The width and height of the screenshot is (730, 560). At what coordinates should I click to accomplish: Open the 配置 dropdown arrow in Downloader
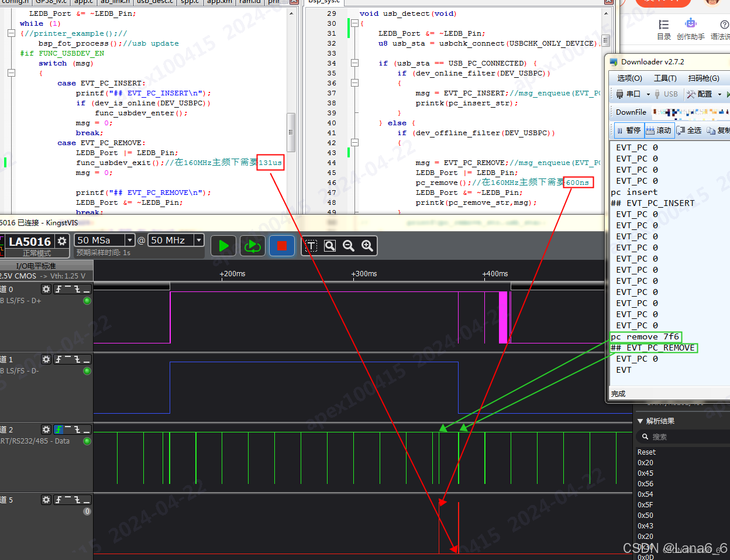point(719,94)
